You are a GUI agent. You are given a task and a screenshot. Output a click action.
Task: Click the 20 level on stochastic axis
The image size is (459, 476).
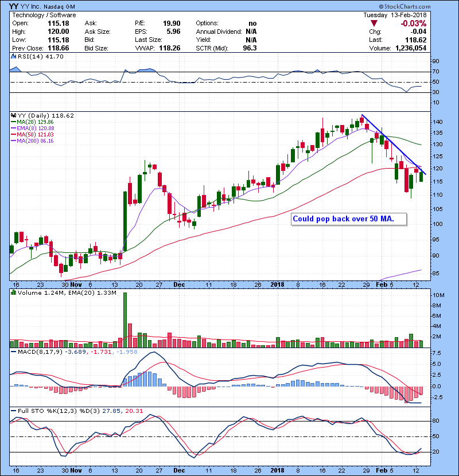[x=435, y=452]
